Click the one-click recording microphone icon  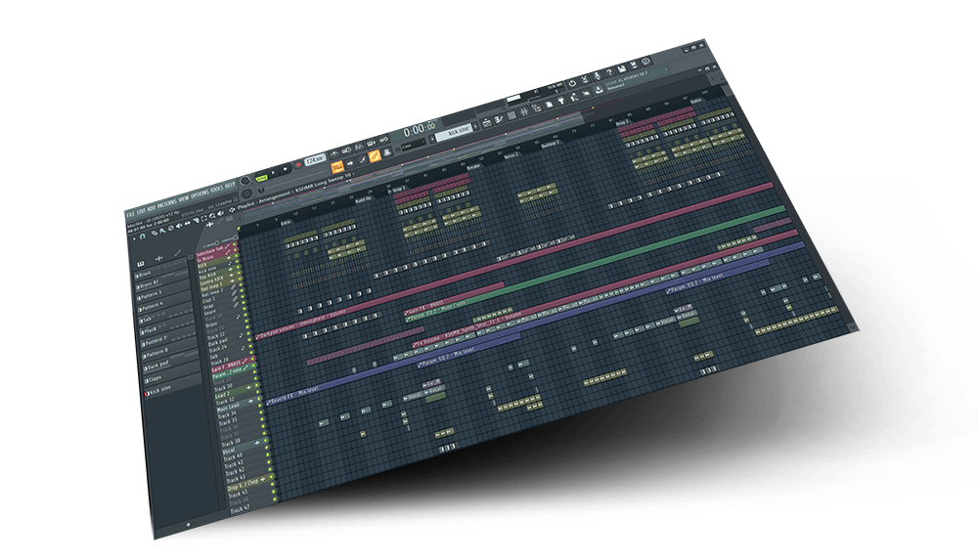click(x=597, y=75)
